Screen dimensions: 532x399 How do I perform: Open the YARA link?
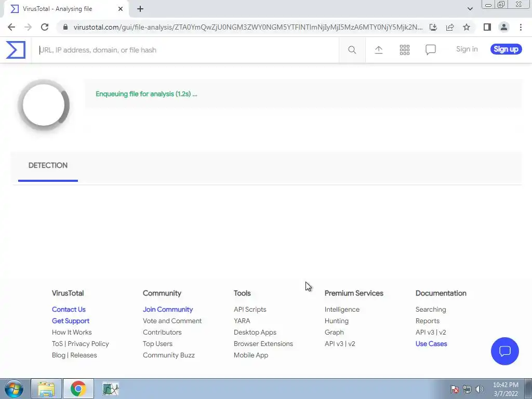[242, 321]
